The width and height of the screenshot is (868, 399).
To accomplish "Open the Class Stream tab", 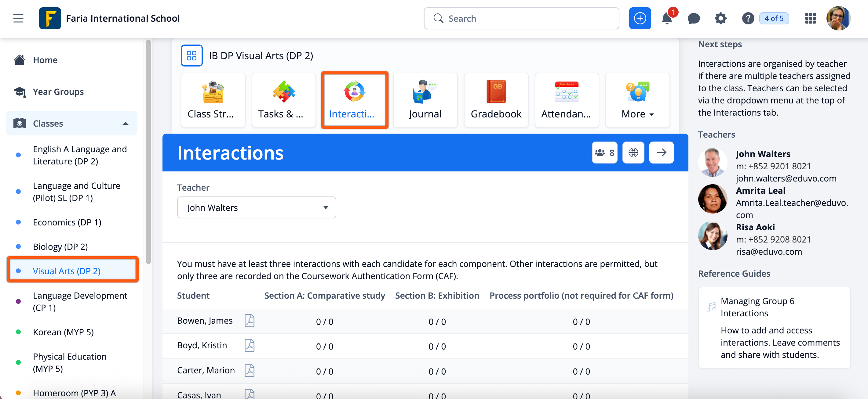I will tap(213, 100).
